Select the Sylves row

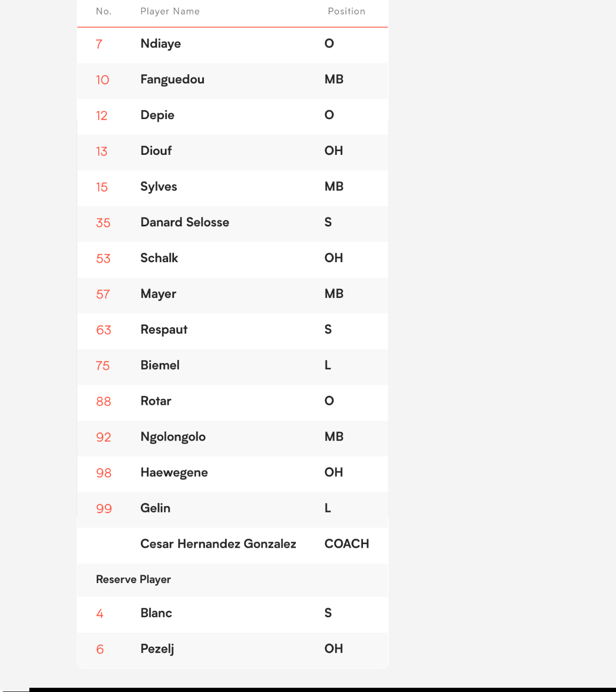tap(232, 187)
